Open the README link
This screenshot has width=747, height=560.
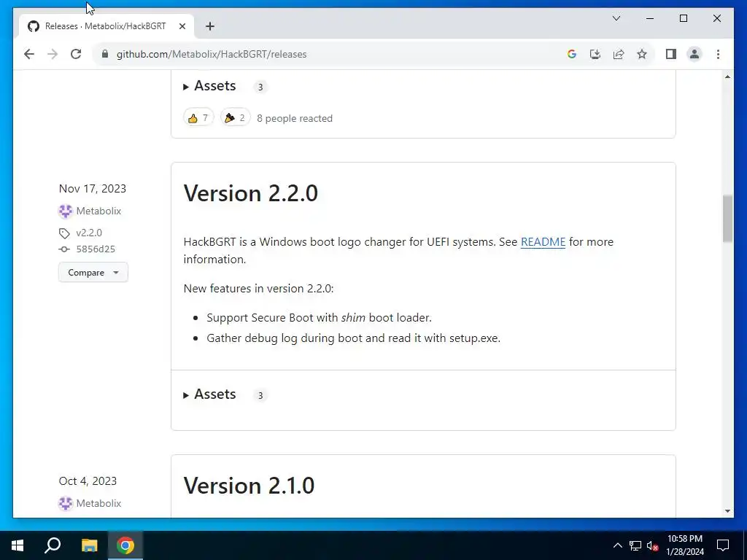(543, 242)
